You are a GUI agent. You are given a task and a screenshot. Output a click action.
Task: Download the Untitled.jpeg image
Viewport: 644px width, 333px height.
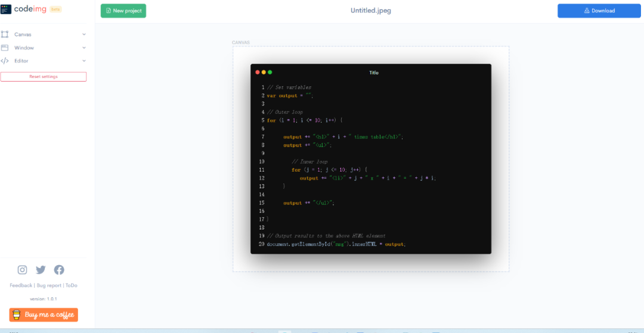coord(600,11)
